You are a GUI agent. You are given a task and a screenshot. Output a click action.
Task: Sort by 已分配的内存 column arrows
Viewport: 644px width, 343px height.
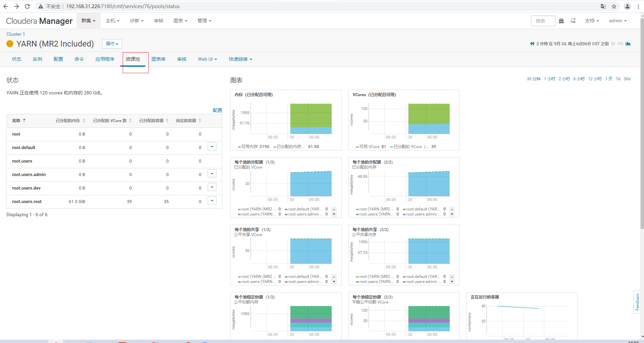click(x=84, y=120)
